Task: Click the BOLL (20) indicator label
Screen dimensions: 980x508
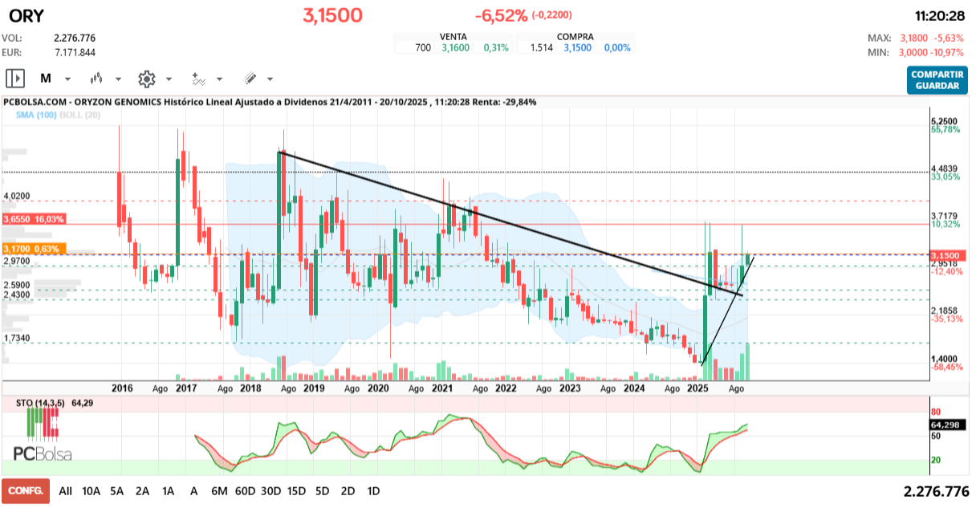Action: click(79, 115)
